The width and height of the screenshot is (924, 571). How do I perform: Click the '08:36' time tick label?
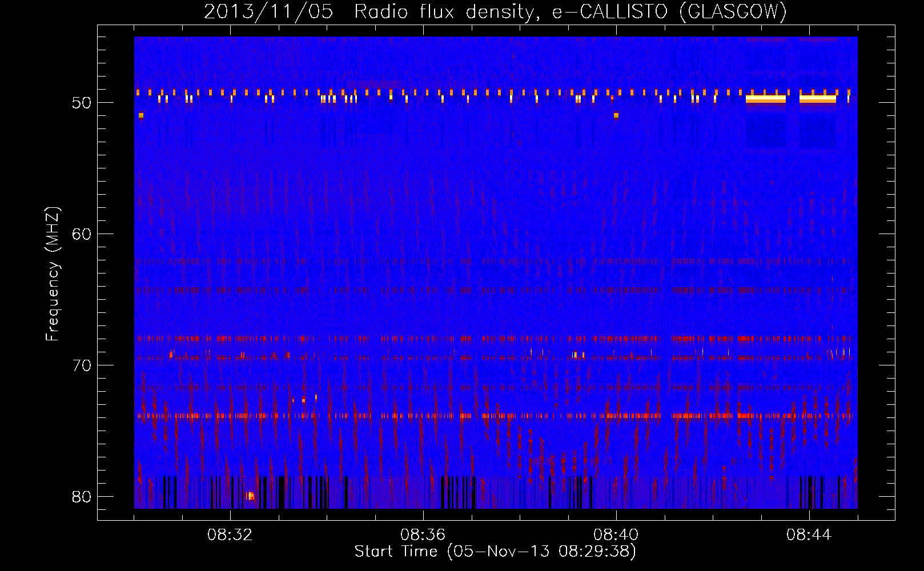(423, 535)
